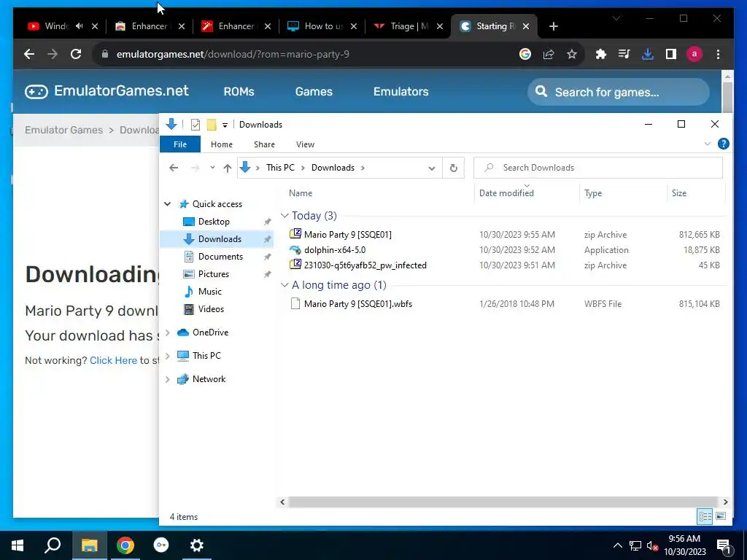
Task: Expand the OneDrive tree node
Action: tap(167, 332)
